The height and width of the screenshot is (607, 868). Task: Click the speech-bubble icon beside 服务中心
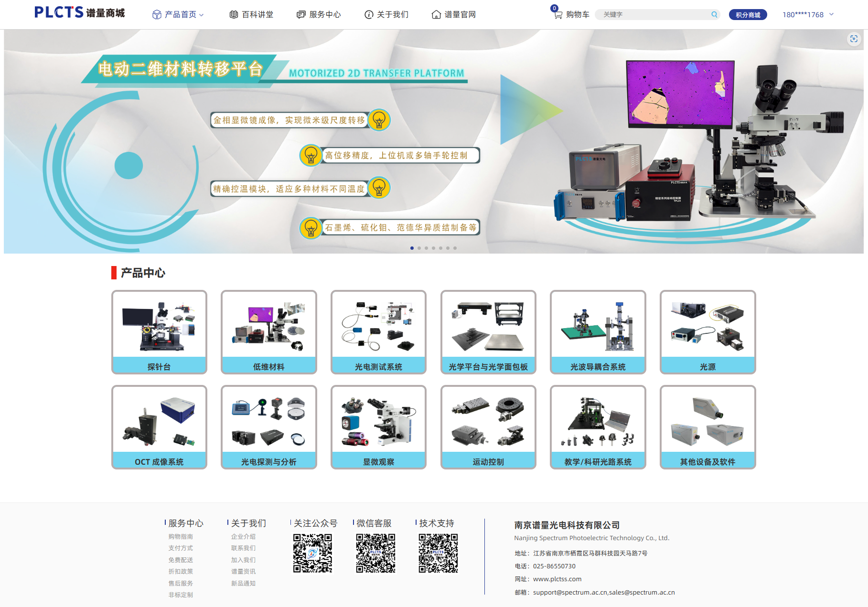tap(300, 14)
